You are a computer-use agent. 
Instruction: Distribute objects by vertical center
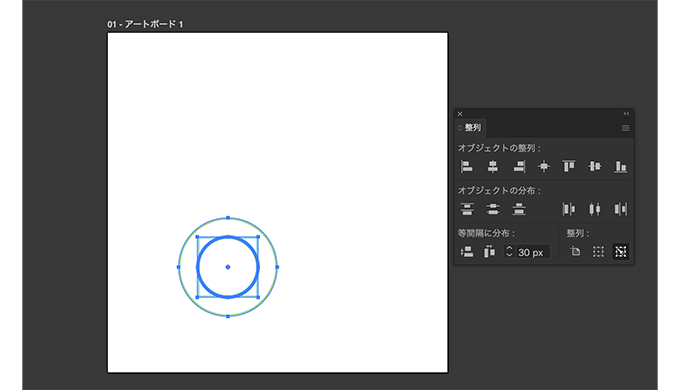tap(493, 209)
